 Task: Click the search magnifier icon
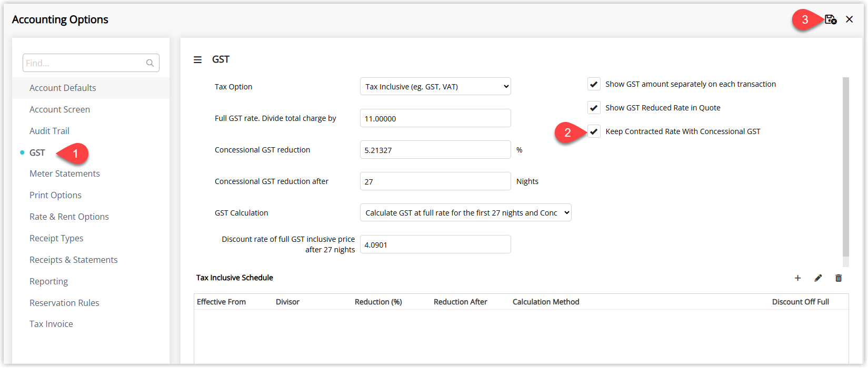(x=150, y=63)
